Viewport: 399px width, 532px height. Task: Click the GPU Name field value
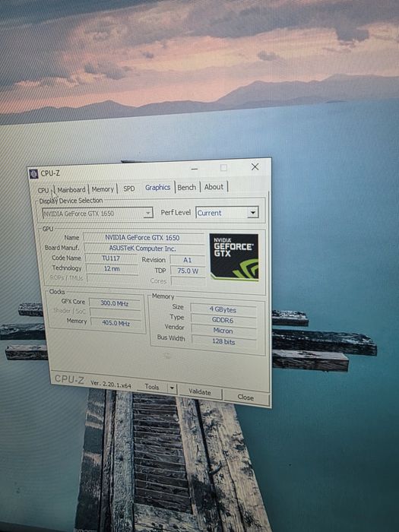click(144, 237)
